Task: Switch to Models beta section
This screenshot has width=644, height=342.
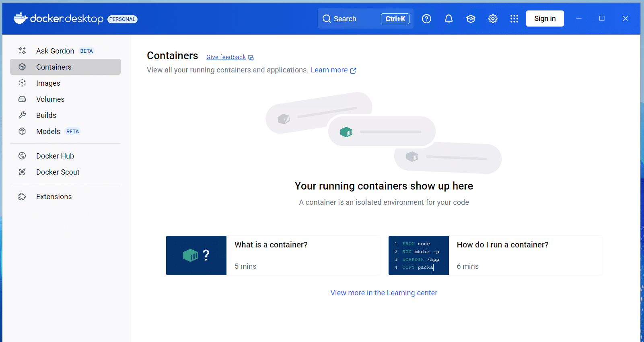Action: 48,132
